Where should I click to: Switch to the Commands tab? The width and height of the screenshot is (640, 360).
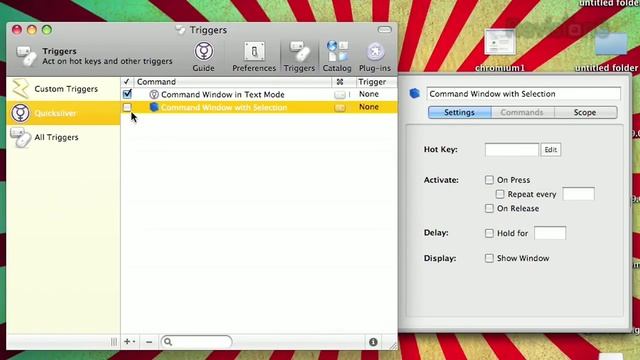522,112
